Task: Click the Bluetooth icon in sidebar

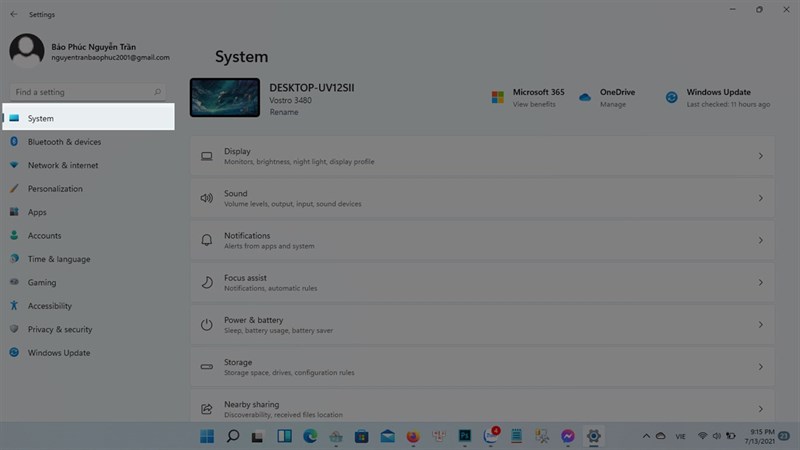Action: pyautogui.click(x=14, y=141)
